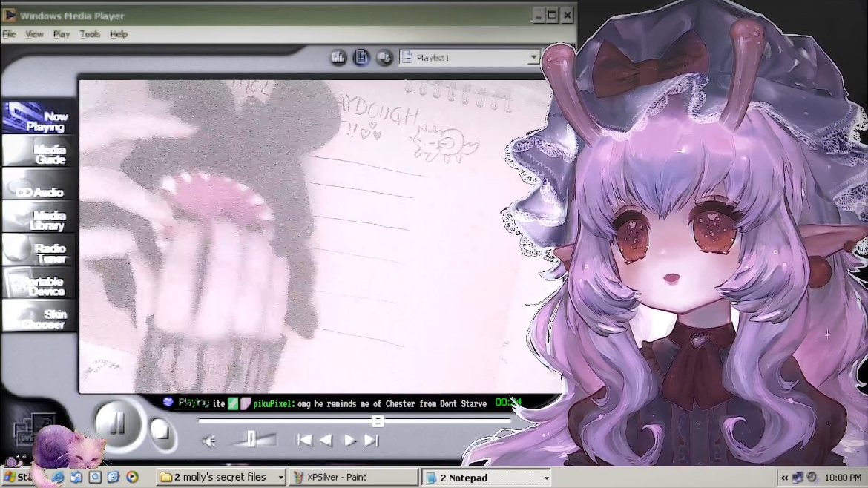Open the Portable Device tab
This screenshot has height=488, width=868.
click(39, 284)
